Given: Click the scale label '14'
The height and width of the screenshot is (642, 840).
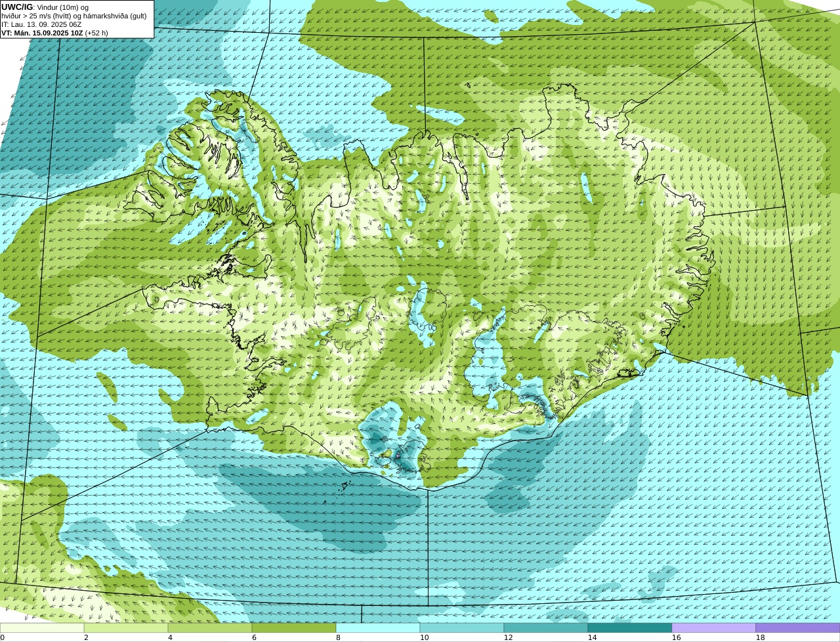Looking at the screenshot, I should click(593, 637).
